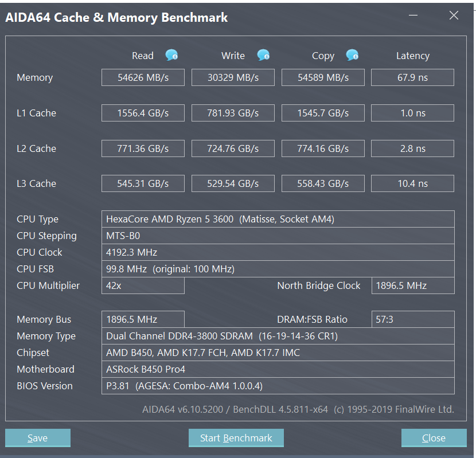This screenshot has width=476, height=458.
Task: Select the L1 Cache latency 1.0 ns
Action: [x=412, y=113]
